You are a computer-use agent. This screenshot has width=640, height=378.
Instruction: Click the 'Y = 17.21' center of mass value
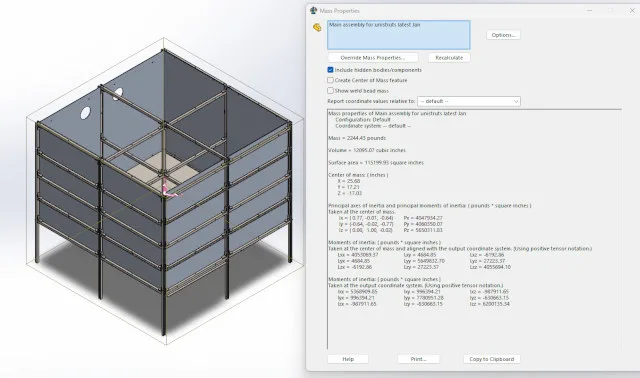pos(348,187)
